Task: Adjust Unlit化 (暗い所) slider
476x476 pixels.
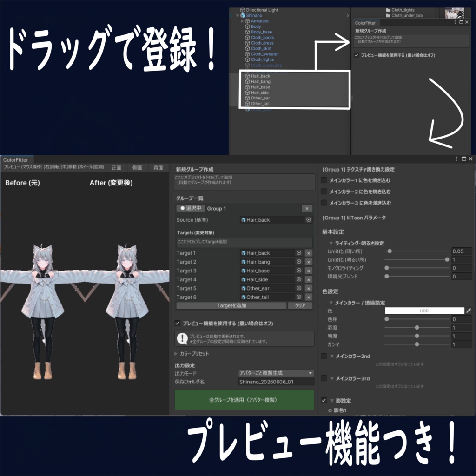Action: [x=416, y=251]
